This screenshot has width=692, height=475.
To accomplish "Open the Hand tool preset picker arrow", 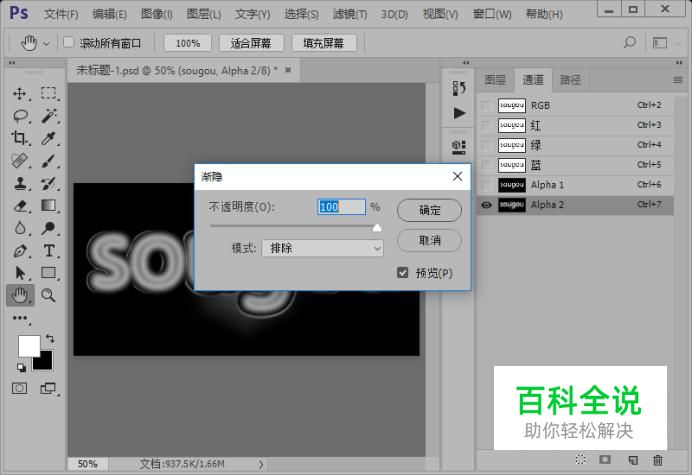I will (46, 43).
